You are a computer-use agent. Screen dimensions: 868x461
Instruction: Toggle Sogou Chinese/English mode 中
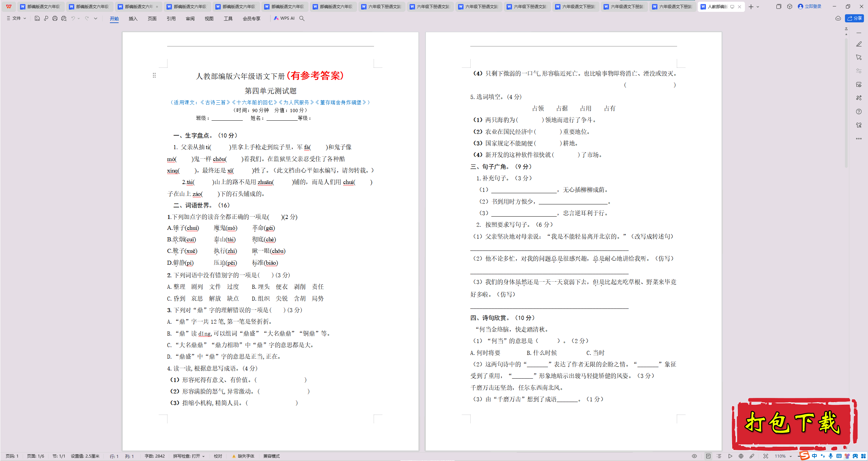pos(814,456)
